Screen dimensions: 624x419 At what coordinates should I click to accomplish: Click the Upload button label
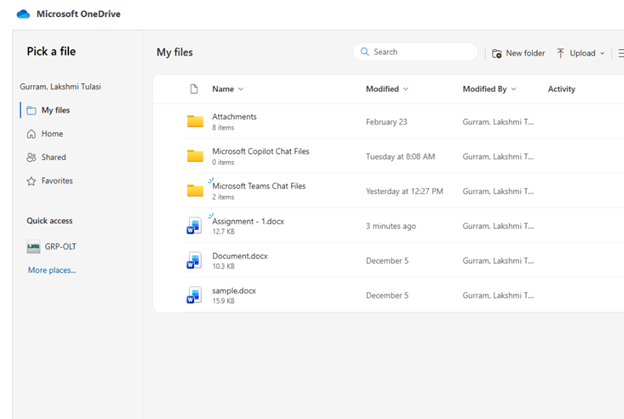pyautogui.click(x=582, y=53)
